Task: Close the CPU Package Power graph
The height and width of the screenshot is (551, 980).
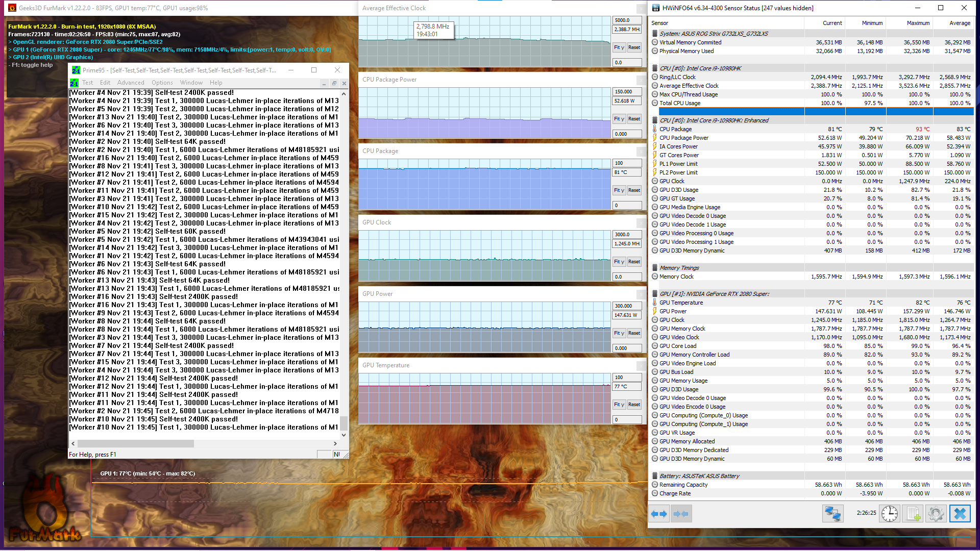Action: 641,80
